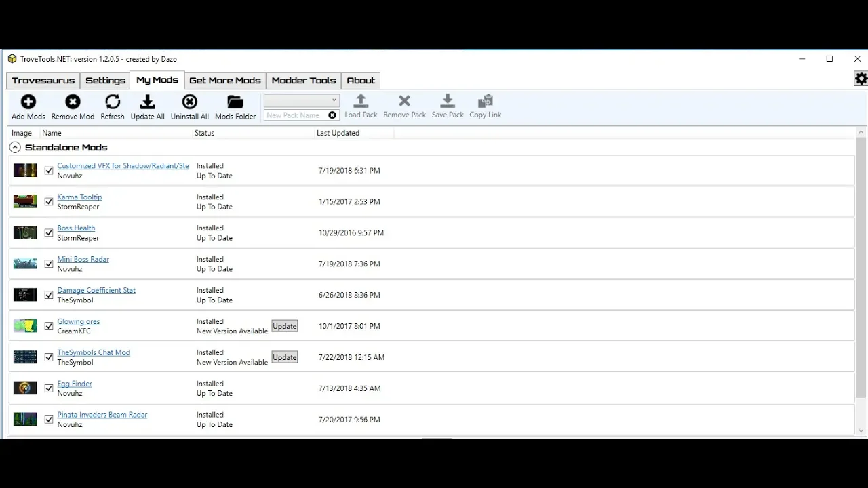Open the gear settings icon at top right
This screenshot has width=868, height=488.
click(x=861, y=79)
